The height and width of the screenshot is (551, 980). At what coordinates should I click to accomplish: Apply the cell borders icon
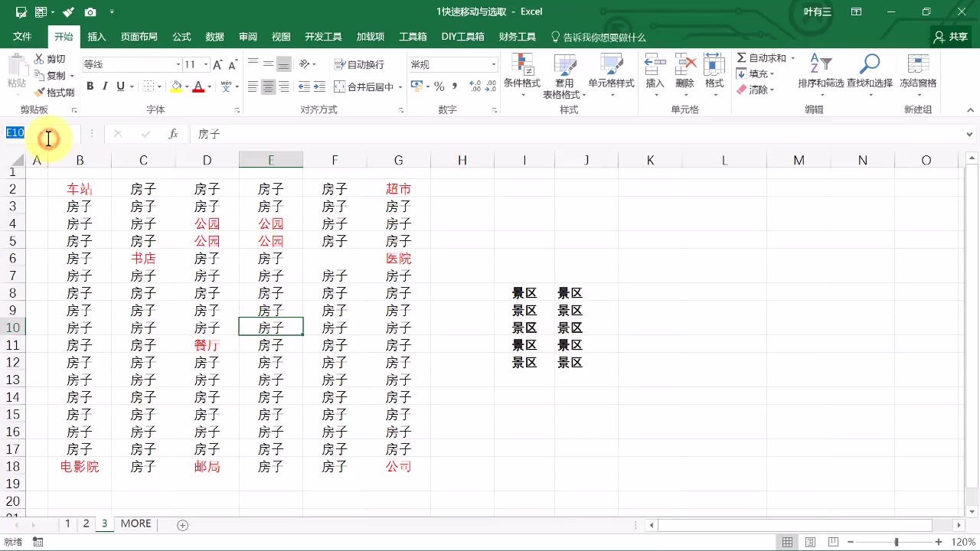pos(148,86)
